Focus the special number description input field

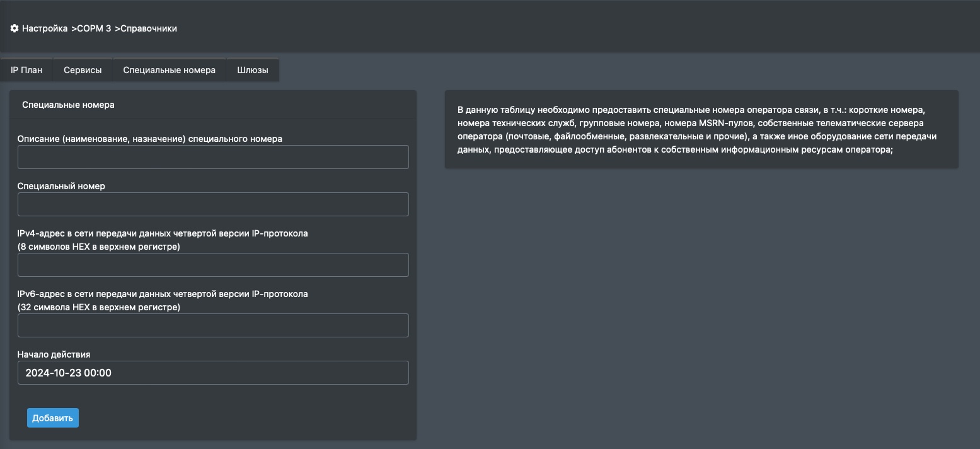coord(213,157)
